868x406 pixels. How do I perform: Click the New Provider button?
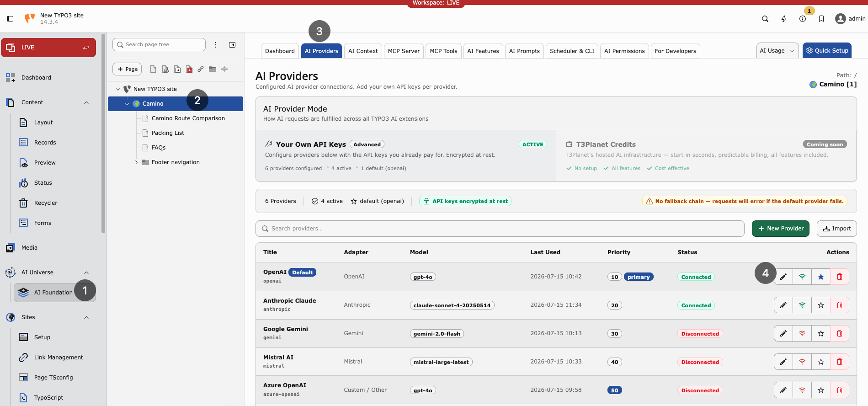(781, 229)
